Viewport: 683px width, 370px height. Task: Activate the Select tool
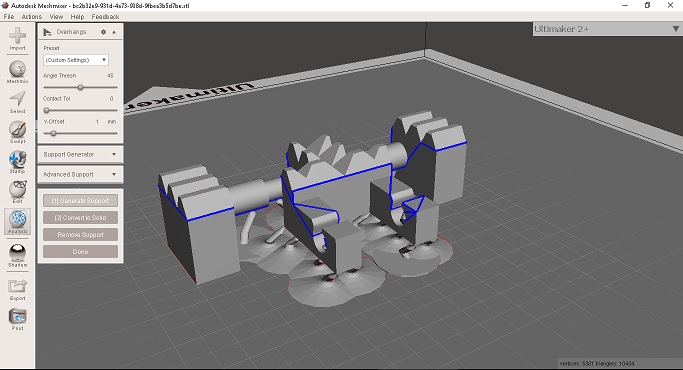pyautogui.click(x=17, y=102)
